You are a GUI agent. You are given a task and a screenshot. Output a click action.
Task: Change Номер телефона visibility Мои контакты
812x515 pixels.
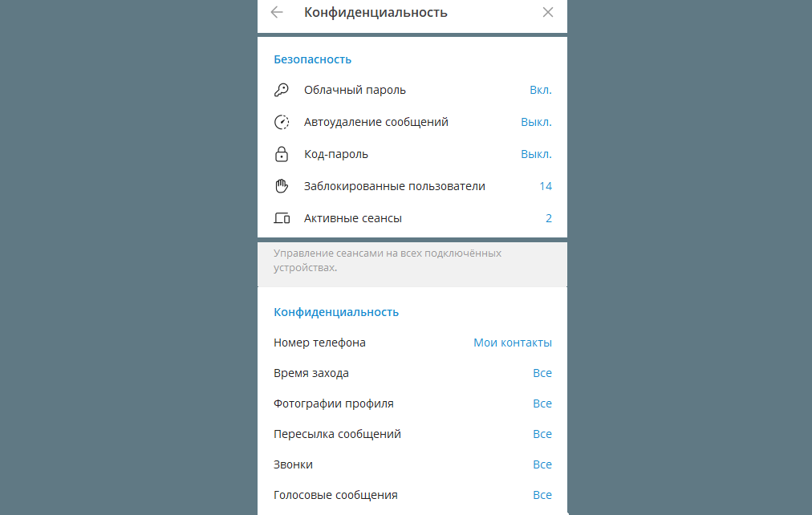(513, 343)
